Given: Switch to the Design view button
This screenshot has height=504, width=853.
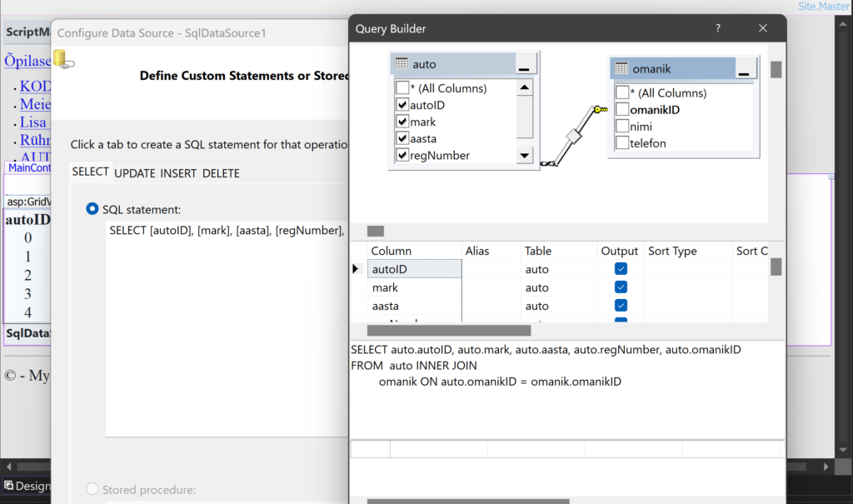Looking at the screenshot, I should [27, 486].
